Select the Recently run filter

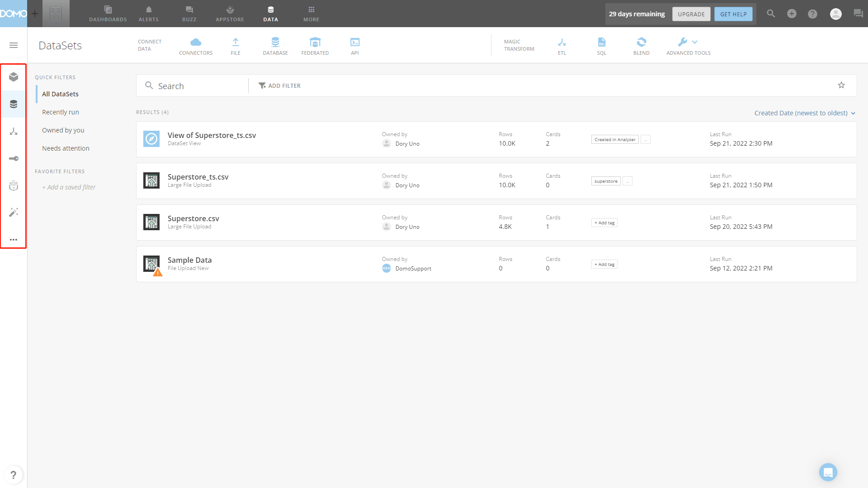[x=61, y=112]
